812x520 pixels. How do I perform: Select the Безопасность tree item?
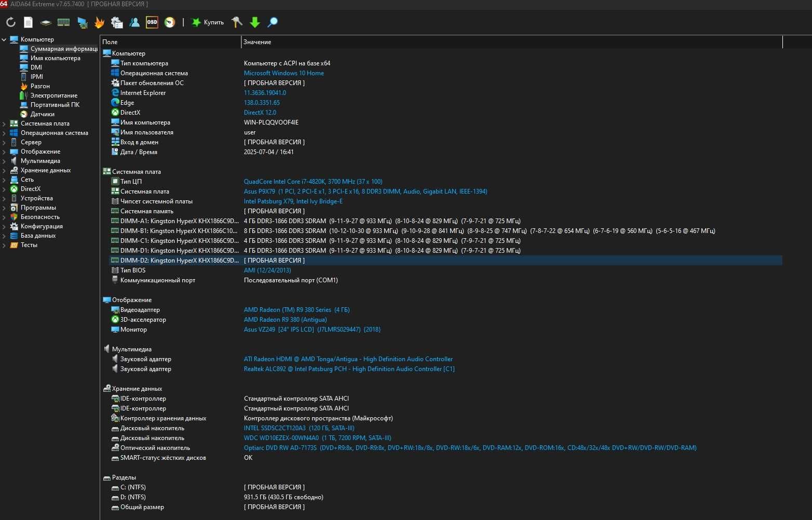pos(35,217)
